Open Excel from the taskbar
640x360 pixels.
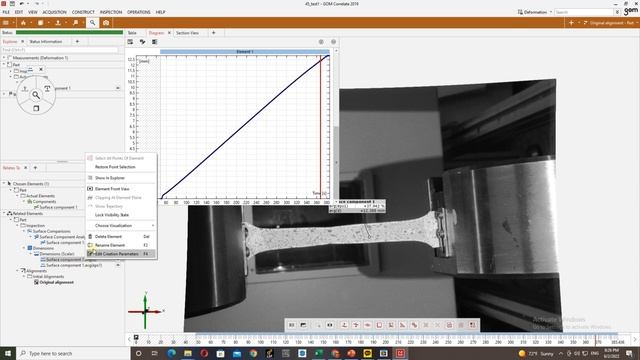pos(318,353)
